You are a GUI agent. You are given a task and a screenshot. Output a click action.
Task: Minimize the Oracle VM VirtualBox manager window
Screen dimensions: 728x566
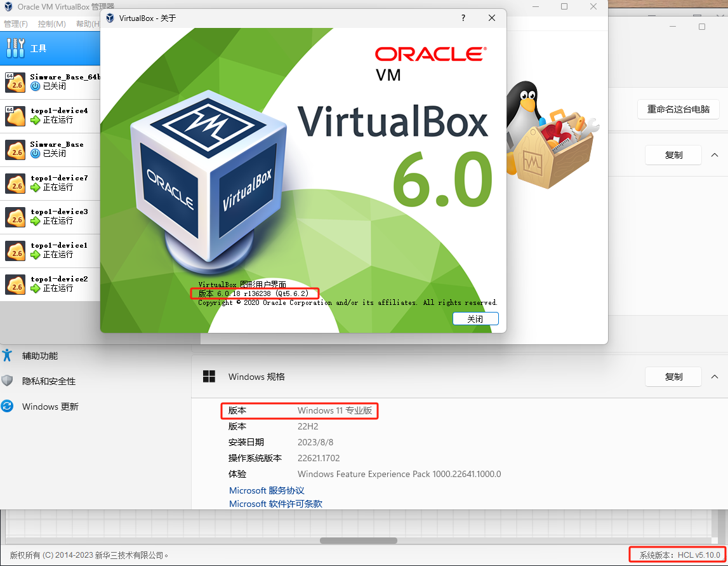point(535,6)
